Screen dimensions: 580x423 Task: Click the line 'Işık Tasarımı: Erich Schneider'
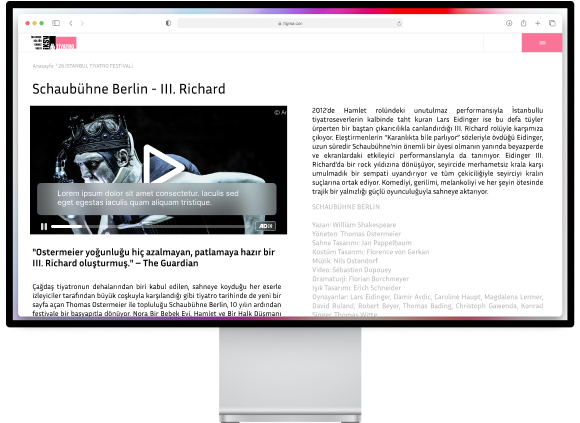(x=357, y=288)
